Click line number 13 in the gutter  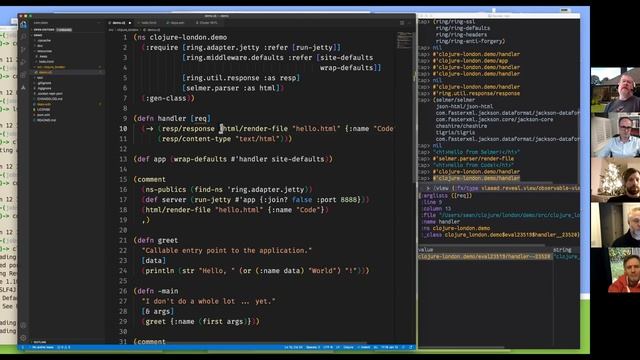click(x=123, y=159)
